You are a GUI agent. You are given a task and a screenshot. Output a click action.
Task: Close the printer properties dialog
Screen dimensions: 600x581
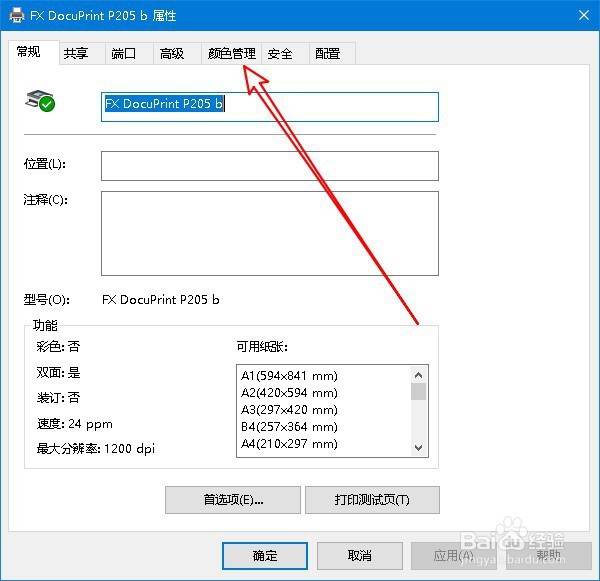coord(584,15)
